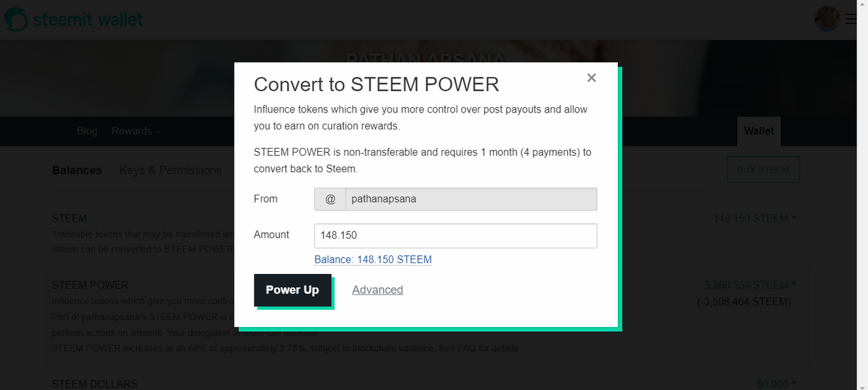Click the @ symbol in From field
Screen dimensions: 868x390
click(x=330, y=199)
